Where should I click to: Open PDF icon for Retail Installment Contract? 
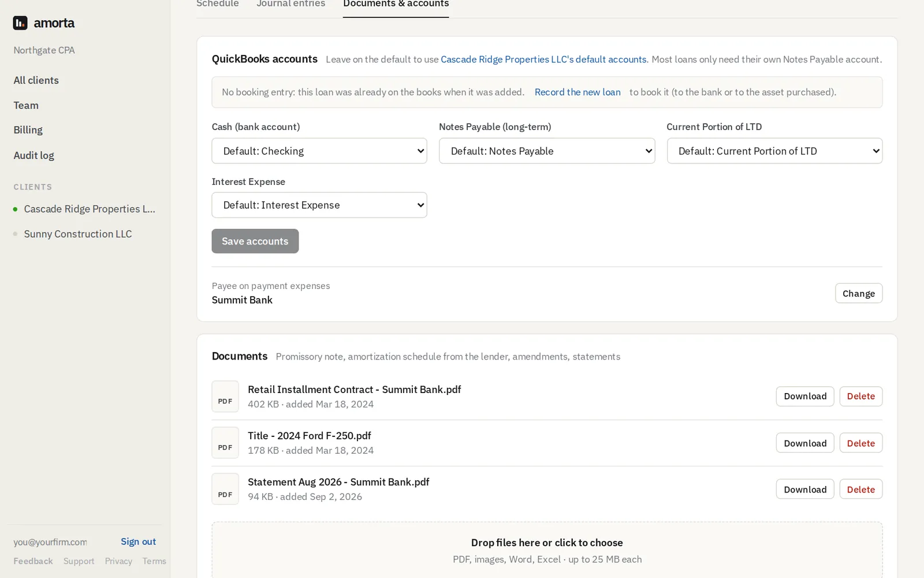[x=225, y=397]
